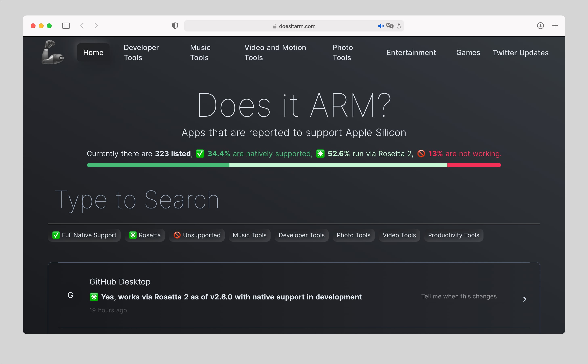This screenshot has width=588, height=364.
Task: Filter by Productivity Tools chip
Action: point(453,235)
